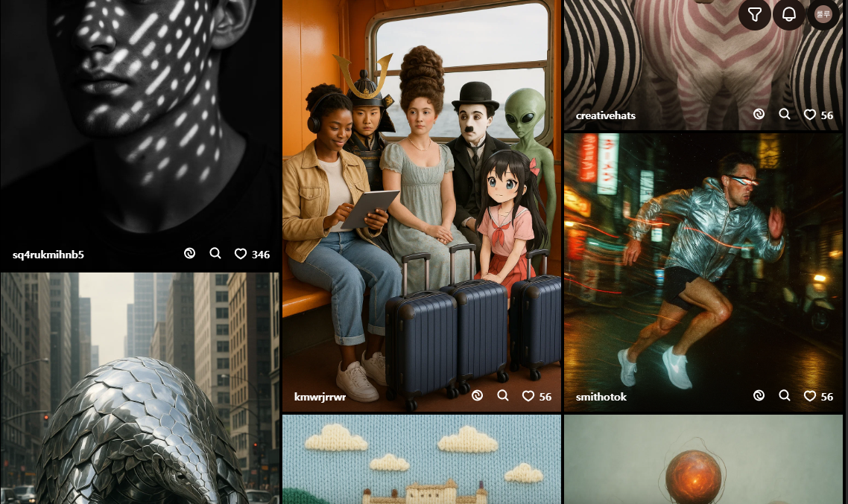The height and width of the screenshot is (504, 848).
Task: Like the smithotok runner image
Action: pyautogui.click(x=809, y=396)
